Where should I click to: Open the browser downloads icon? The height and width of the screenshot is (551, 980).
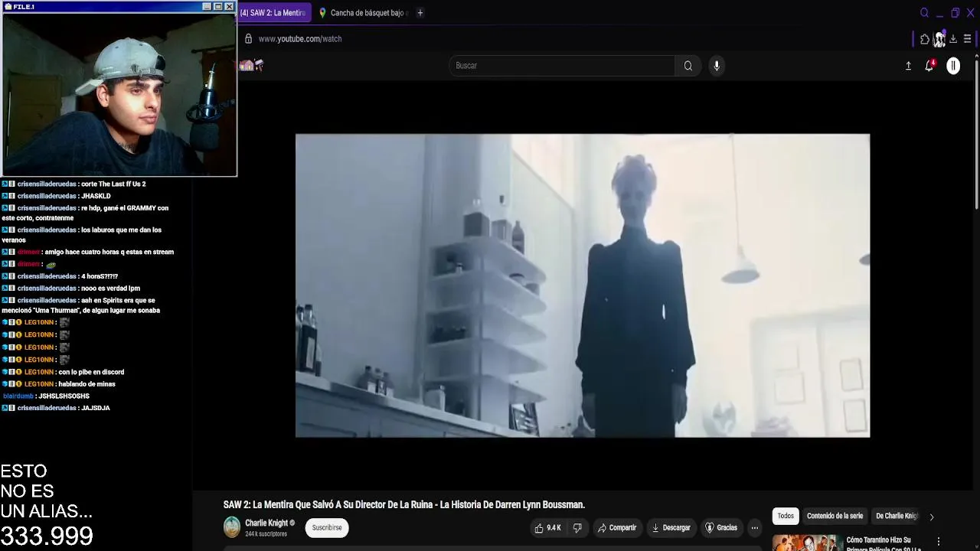(x=953, y=39)
